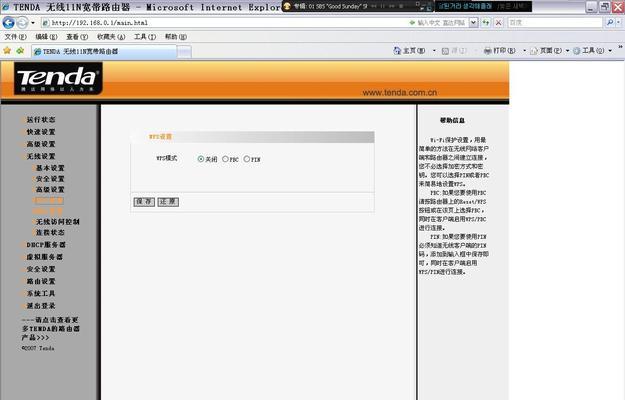Image resolution: width=625 pixels, height=400 pixels.
Task: Click the 还原 restore button
Action: (168, 202)
